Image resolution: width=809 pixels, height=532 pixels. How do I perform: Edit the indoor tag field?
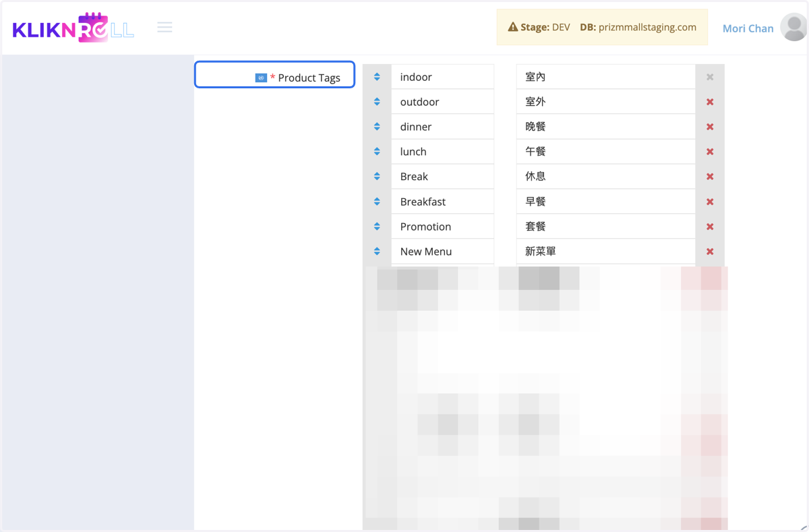(442, 77)
